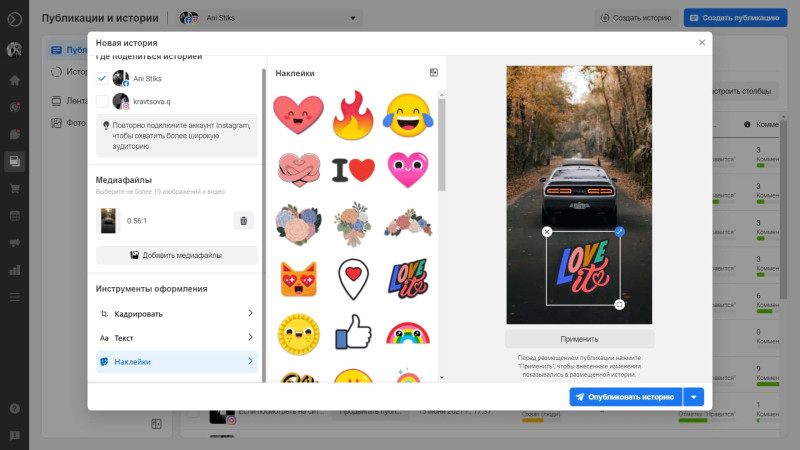The image size is (800, 450).
Task: Click the 0.56:1 media thumbnail
Action: (x=108, y=220)
